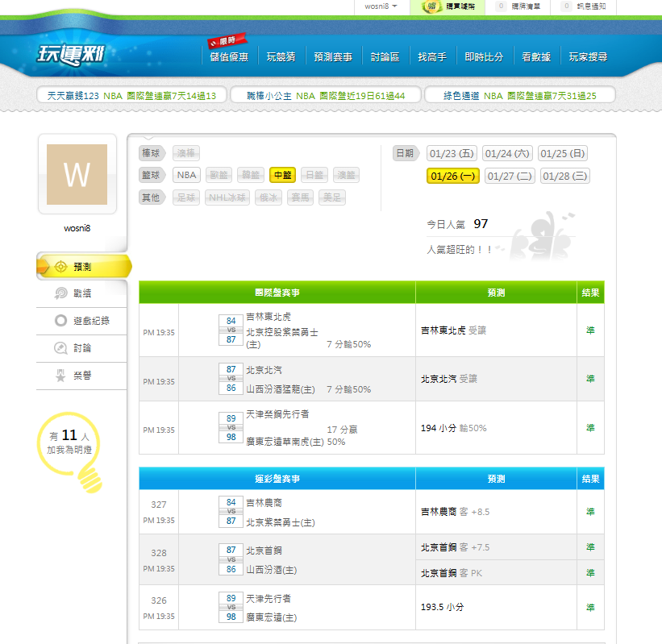Viewport: 662px width, 644px height.
Task: Open the 購買清單 counter in top bar
Action: (523, 6)
